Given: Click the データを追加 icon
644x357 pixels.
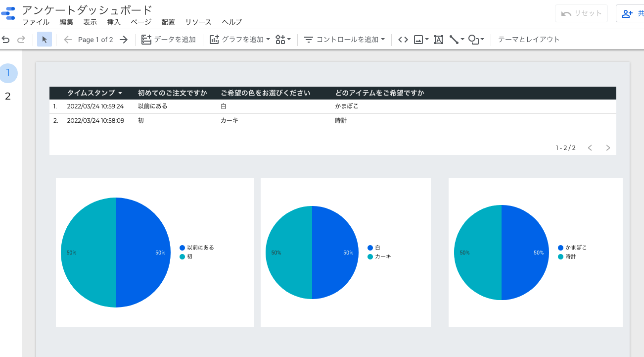Looking at the screenshot, I should 146,39.
